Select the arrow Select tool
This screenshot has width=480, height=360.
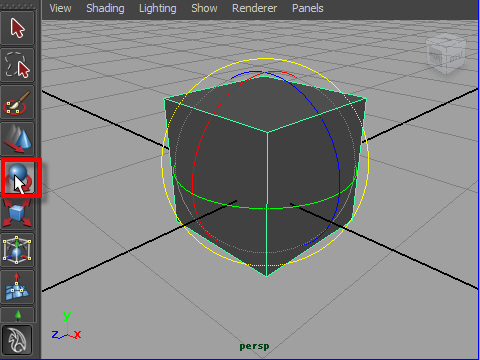pos(17,28)
